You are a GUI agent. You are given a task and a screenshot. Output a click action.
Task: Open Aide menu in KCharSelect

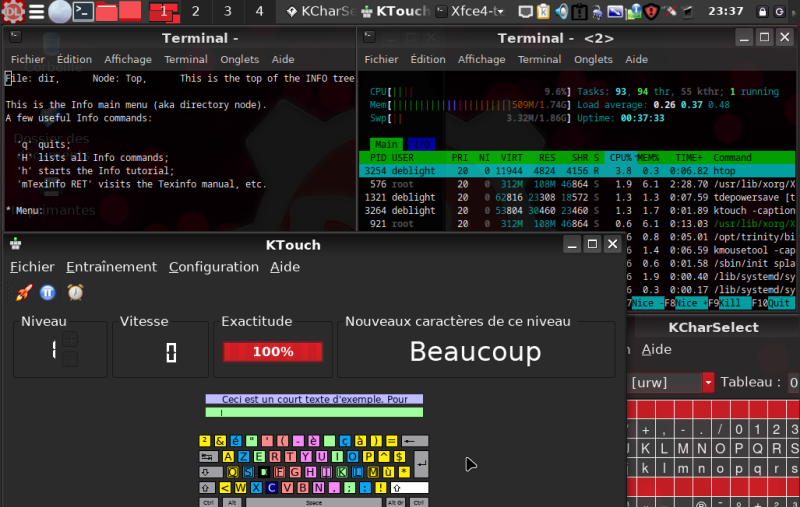[656, 349]
